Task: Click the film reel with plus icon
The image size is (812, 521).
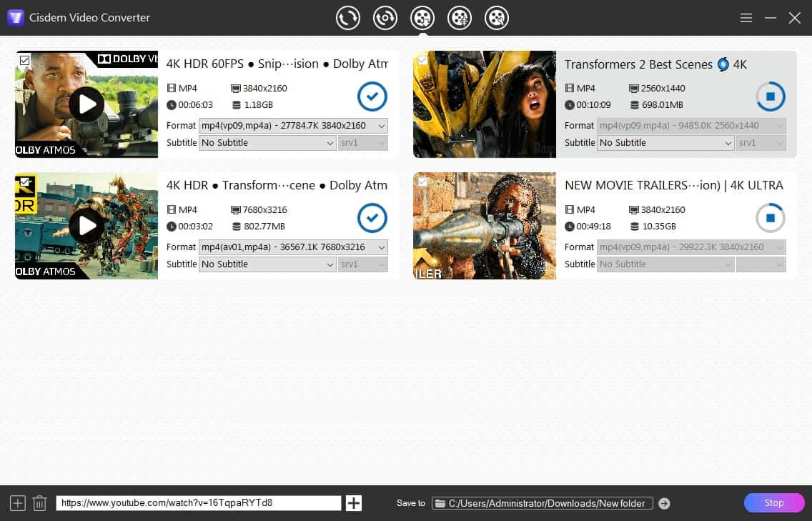Action: click(x=460, y=18)
